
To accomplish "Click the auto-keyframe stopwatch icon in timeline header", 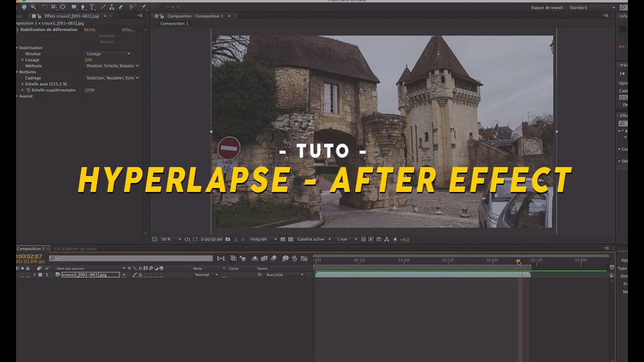I will (x=294, y=258).
